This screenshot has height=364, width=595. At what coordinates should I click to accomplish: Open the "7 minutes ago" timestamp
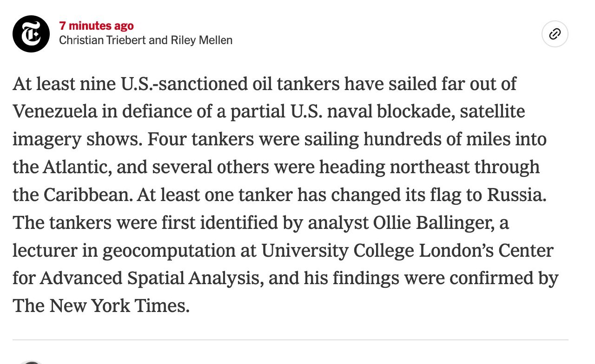click(96, 26)
